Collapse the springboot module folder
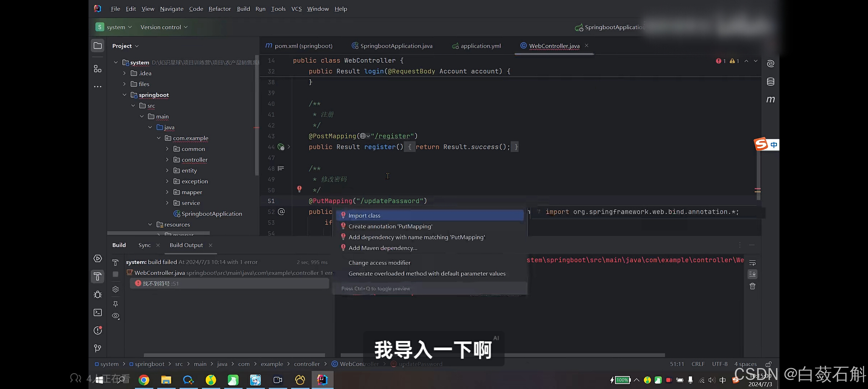Viewport: 868px width, 389px height. (124, 95)
